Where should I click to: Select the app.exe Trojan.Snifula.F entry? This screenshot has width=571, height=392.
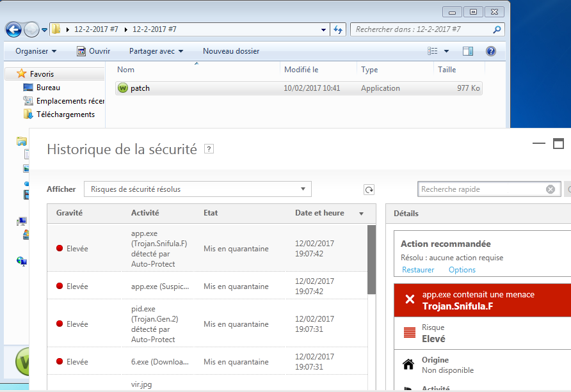[x=207, y=248]
